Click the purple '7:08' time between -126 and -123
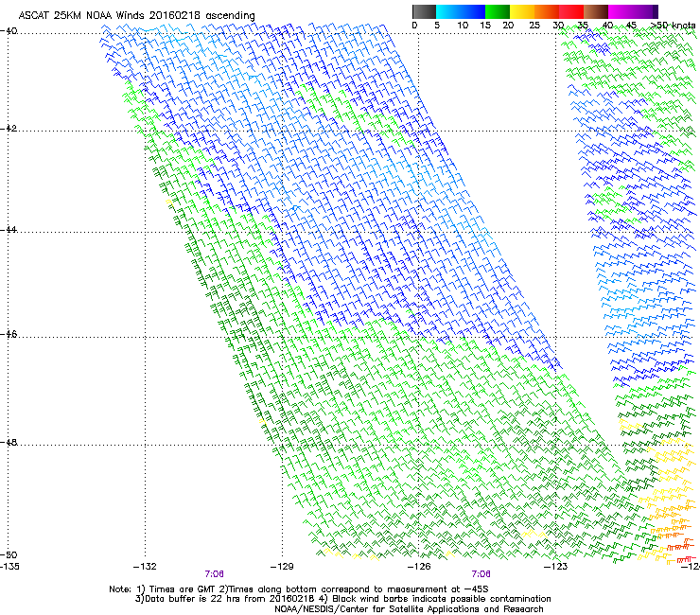The width and height of the screenshot is (700, 615). (x=481, y=574)
